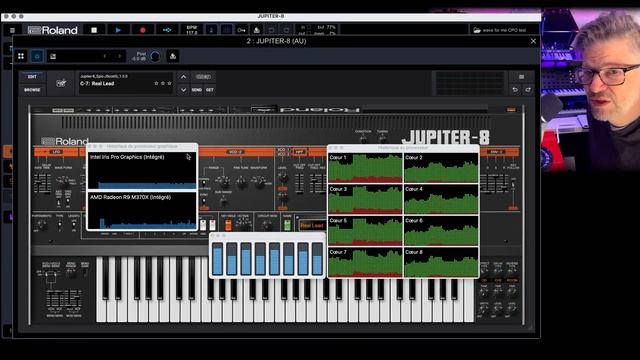Screen dimensions: 640x360
Task: Click the Cœur 7 CPU graph
Action: coord(365,262)
